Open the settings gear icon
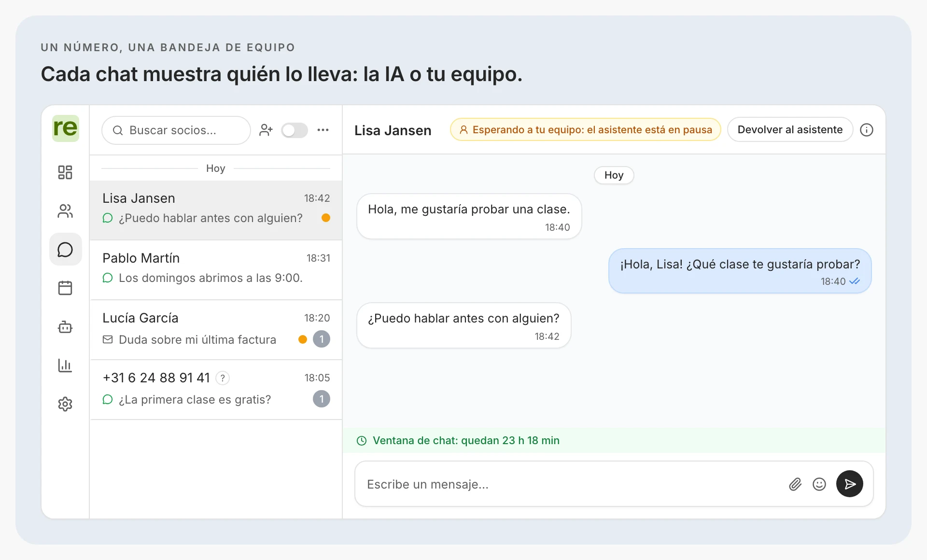This screenshot has height=560, width=927. point(65,404)
